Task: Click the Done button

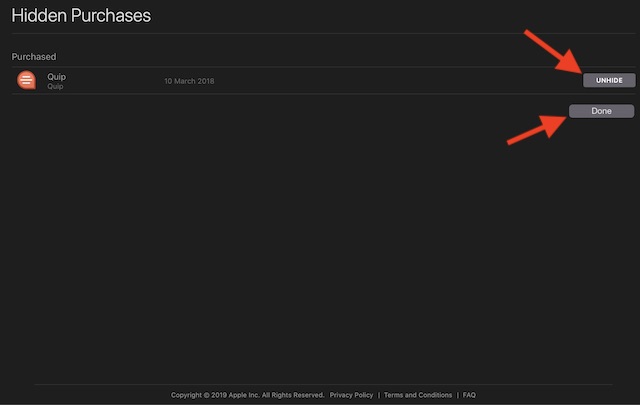Action: (602, 111)
